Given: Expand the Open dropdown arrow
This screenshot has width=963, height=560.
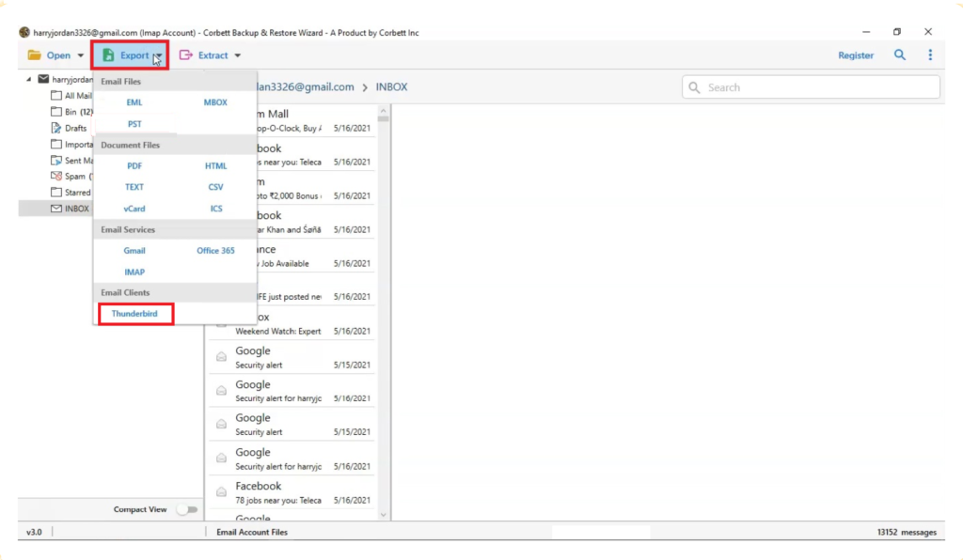Looking at the screenshot, I should point(81,55).
